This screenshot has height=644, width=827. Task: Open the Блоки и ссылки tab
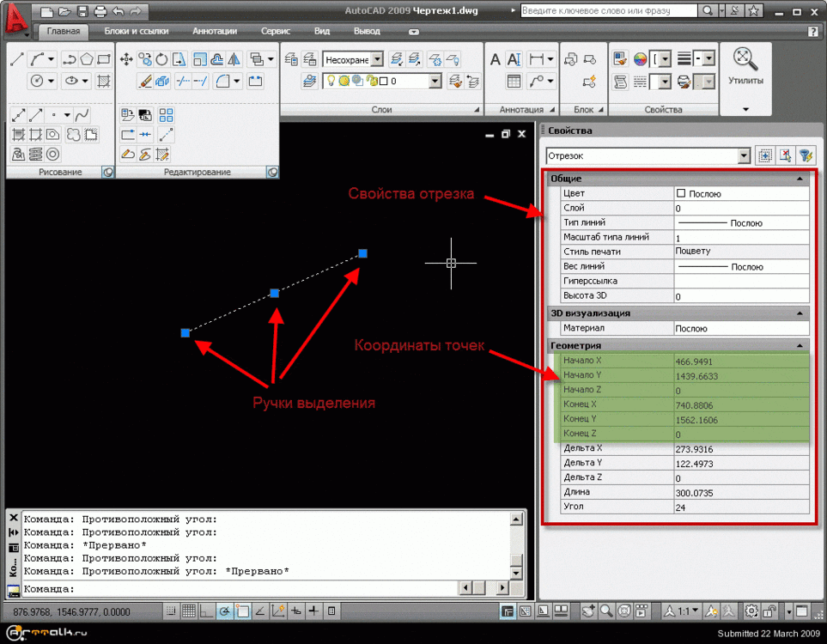137,31
